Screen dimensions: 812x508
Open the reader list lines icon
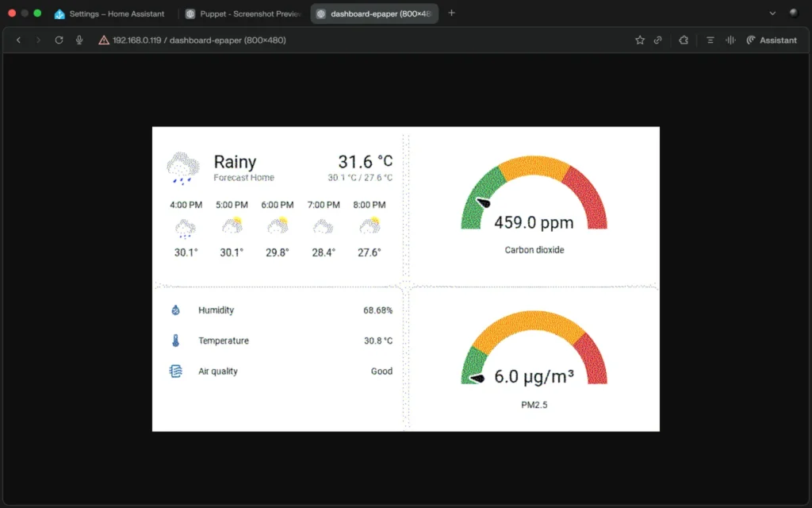click(710, 40)
